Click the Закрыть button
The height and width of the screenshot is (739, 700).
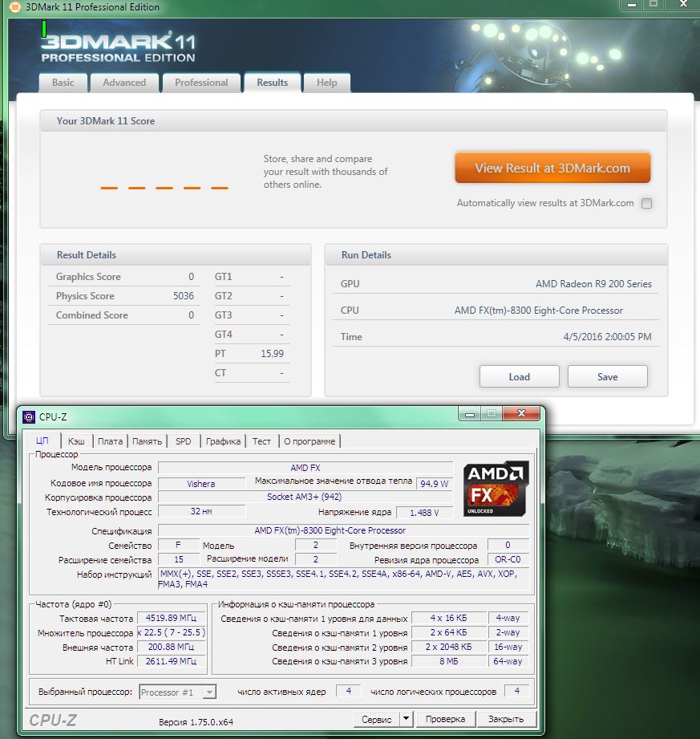pyautogui.click(x=506, y=719)
